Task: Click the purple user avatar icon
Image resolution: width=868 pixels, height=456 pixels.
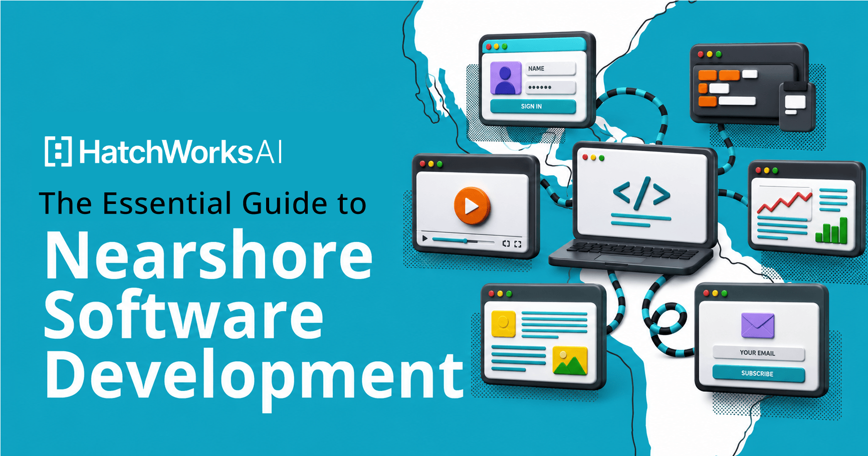Action: click(x=505, y=78)
